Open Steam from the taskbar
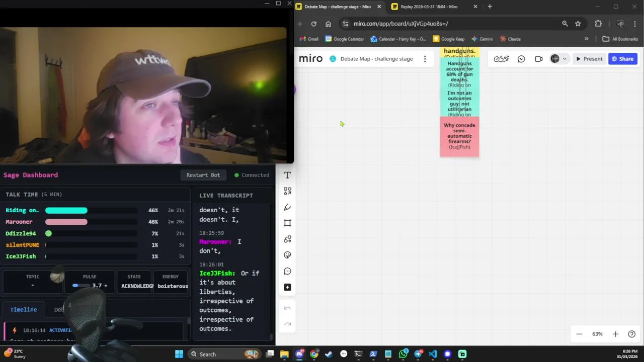Image resolution: width=644 pixels, height=362 pixels. (x=329, y=354)
